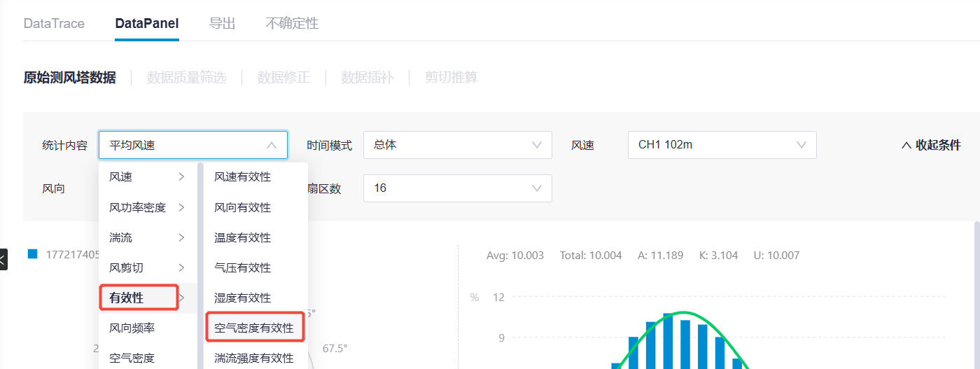Pick the 风速有效性 submenu option
Image resolution: width=980 pixels, height=369 pixels.
[242, 177]
